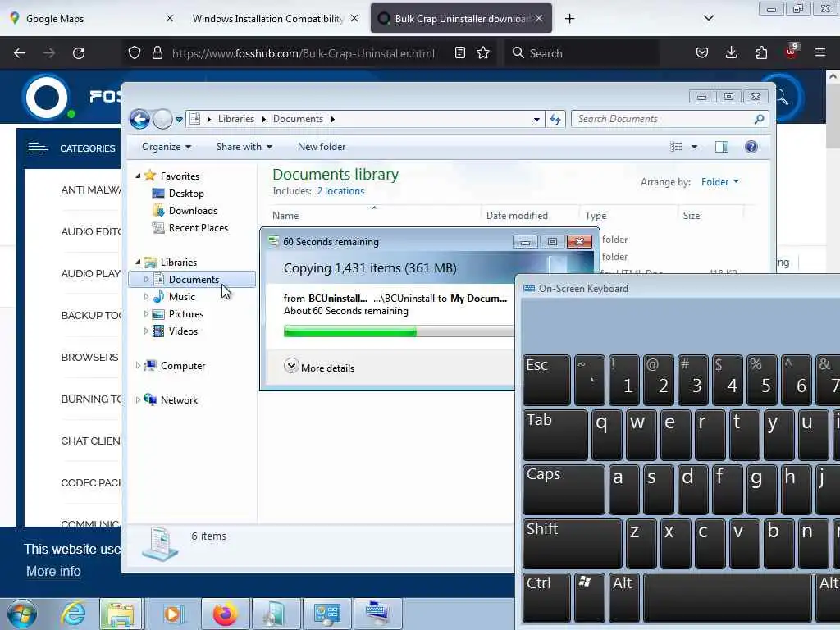Expand the Network tree node
The width and height of the screenshot is (840, 630).
click(138, 399)
